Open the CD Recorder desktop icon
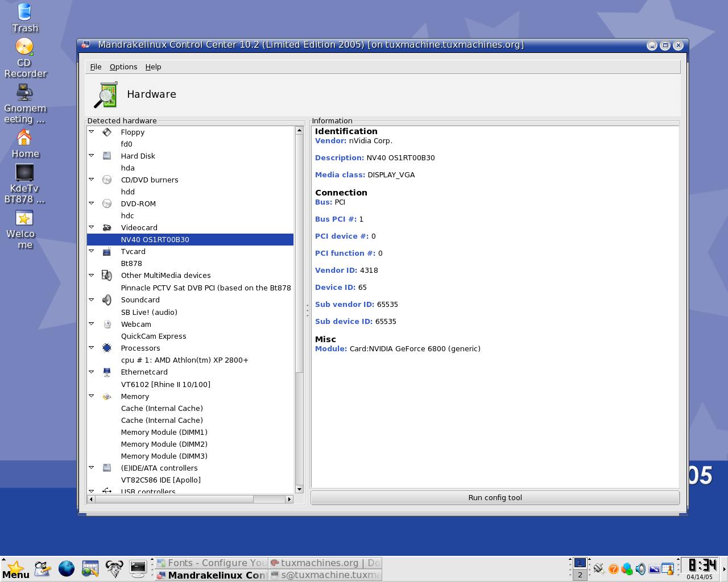The width and height of the screenshot is (728, 582). pyautogui.click(x=24, y=47)
